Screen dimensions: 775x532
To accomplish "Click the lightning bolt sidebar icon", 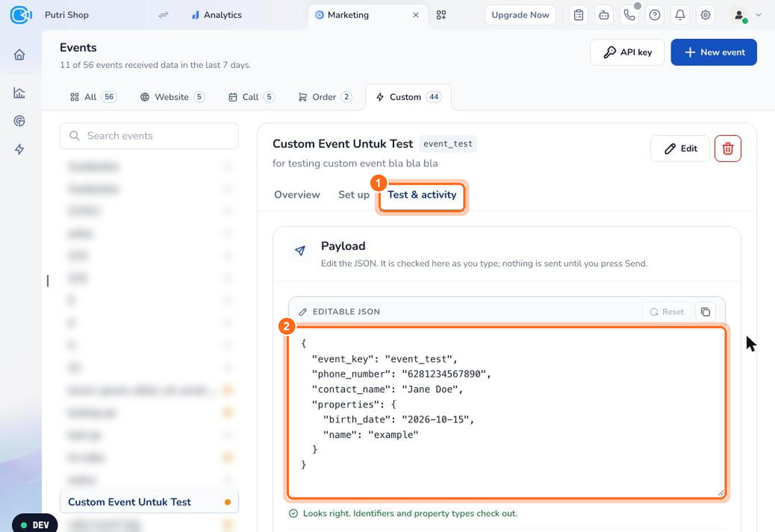I will tap(19, 149).
